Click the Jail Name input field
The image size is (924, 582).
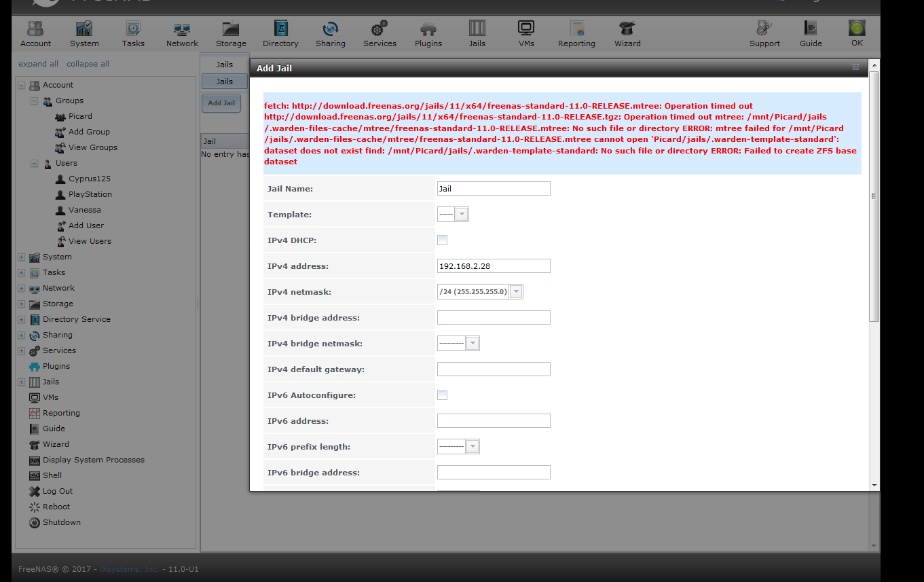(x=494, y=189)
